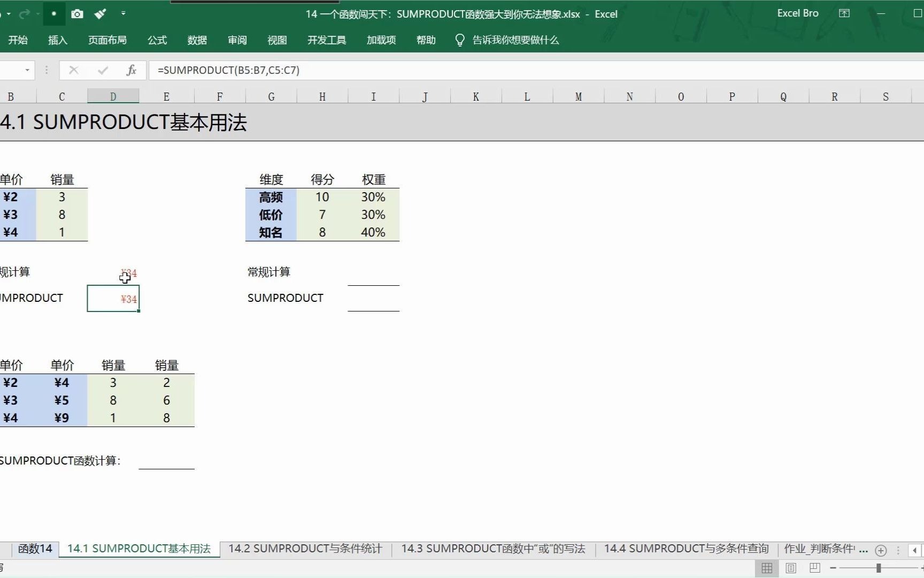Viewport: 924px width, 578px height.
Task: Click the Redo icon
Action: (24, 14)
